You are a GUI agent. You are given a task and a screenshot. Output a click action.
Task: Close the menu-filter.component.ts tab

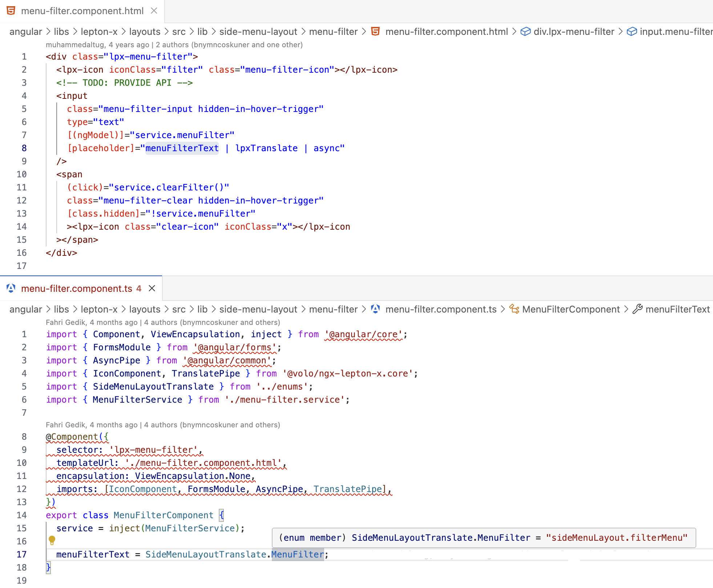tap(152, 289)
